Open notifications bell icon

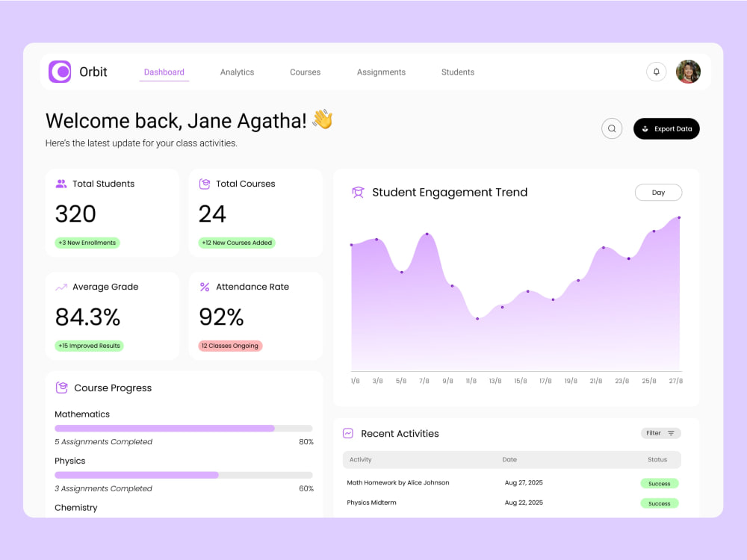click(x=656, y=72)
